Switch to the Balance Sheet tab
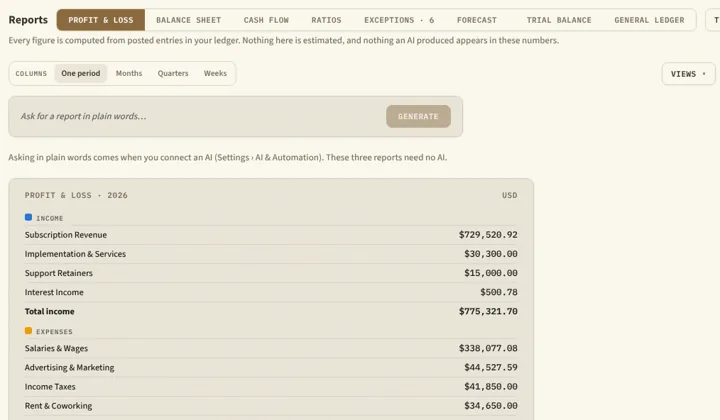Image resolution: width=720 pixels, height=420 pixels. point(188,20)
